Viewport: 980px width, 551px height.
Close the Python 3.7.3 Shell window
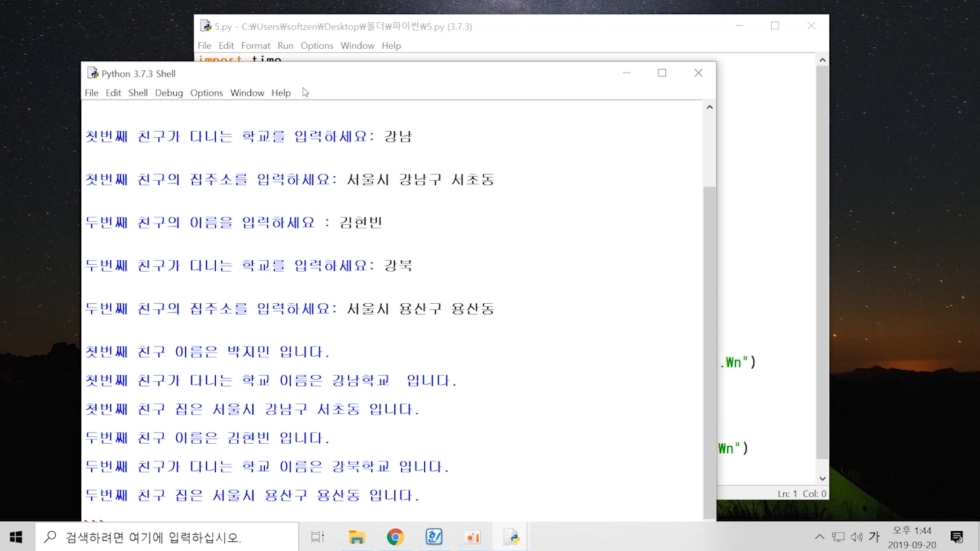[698, 73]
